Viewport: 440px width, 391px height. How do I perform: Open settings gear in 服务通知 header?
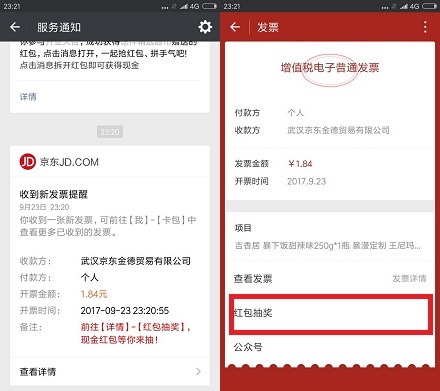pos(205,27)
